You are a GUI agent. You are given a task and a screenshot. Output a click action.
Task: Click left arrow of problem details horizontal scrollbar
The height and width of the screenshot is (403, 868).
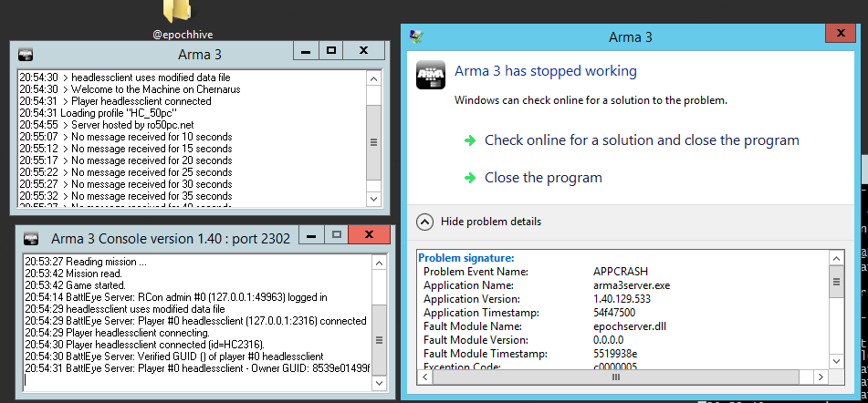coord(425,377)
